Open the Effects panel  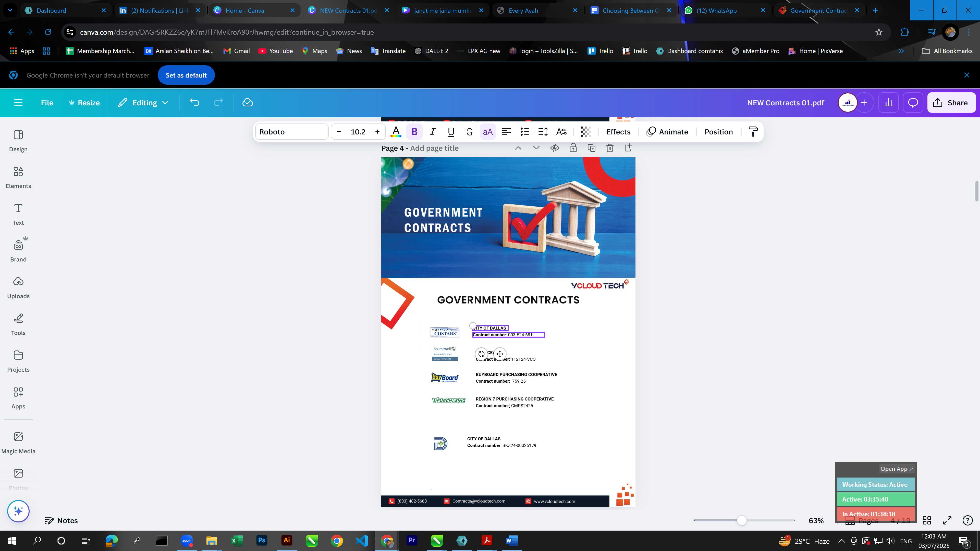pyautogui.click(x=618, y=132)
